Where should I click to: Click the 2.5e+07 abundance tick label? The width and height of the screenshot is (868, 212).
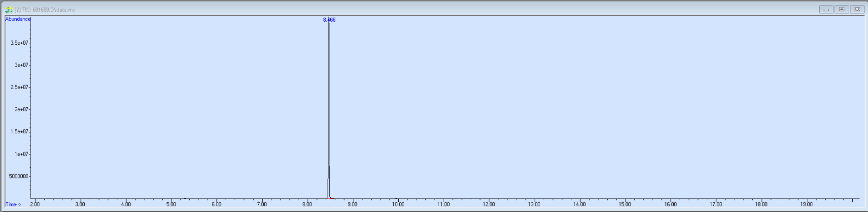19,87
